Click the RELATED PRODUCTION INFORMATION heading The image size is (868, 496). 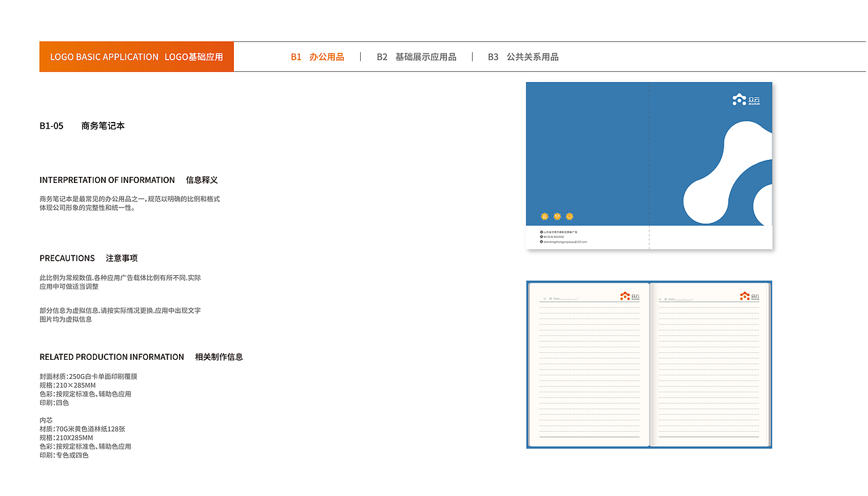(x=112, y=357)
